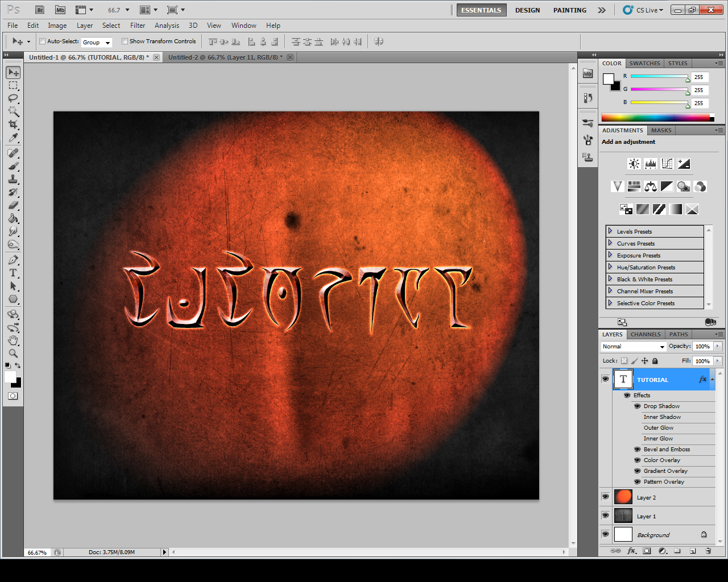Enable the Auto-Select checkbox

point(42,41)
